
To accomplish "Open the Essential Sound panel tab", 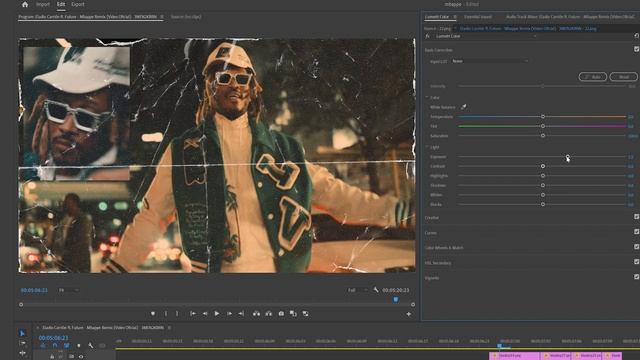I will click(x=478, y=17).
